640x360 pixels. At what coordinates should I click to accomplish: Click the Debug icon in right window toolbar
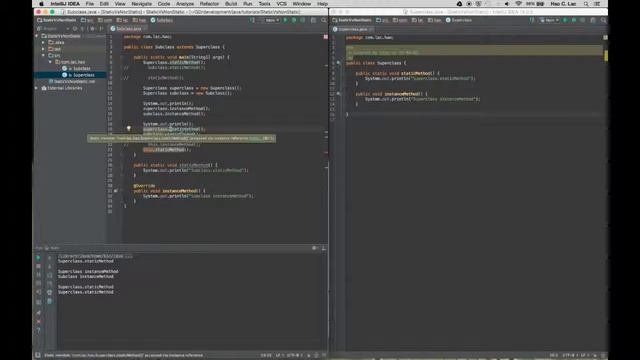point(574,20)
